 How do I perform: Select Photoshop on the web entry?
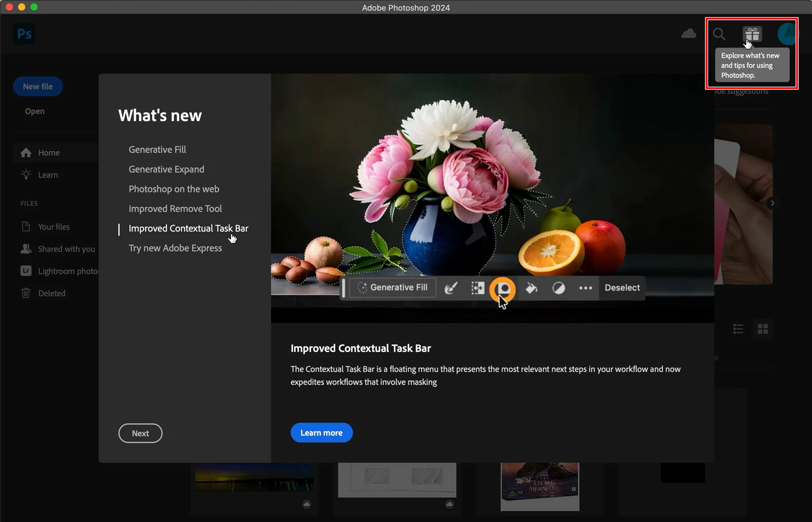[174, 189]
